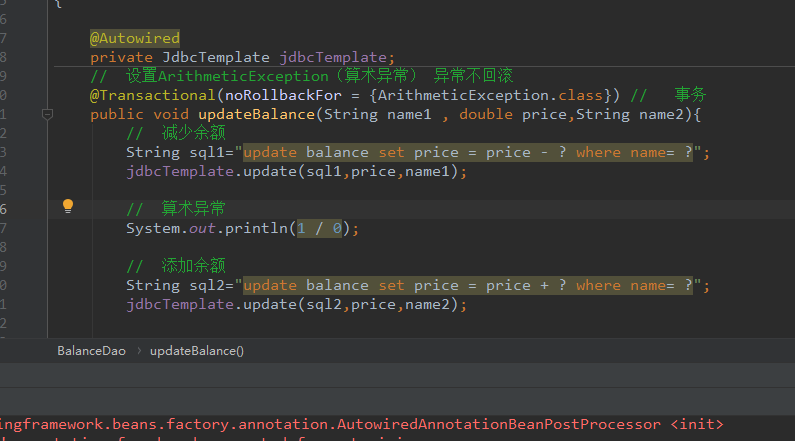Image resolution: width=795 pixels, height=441 pixels.
Task: Click the double price parameter
Action: [x=514, y=115]
